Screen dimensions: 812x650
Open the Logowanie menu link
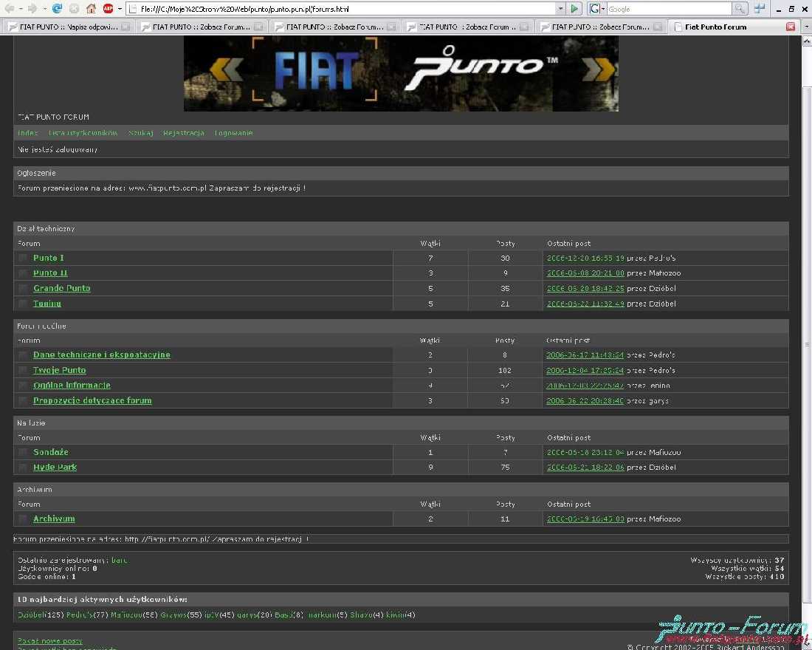point(233,133)
